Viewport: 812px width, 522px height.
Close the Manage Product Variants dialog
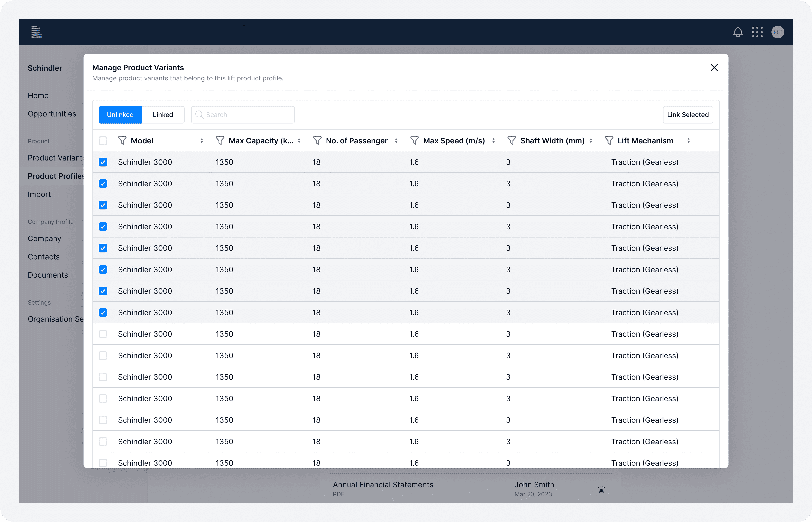click(x=714, y=68)
